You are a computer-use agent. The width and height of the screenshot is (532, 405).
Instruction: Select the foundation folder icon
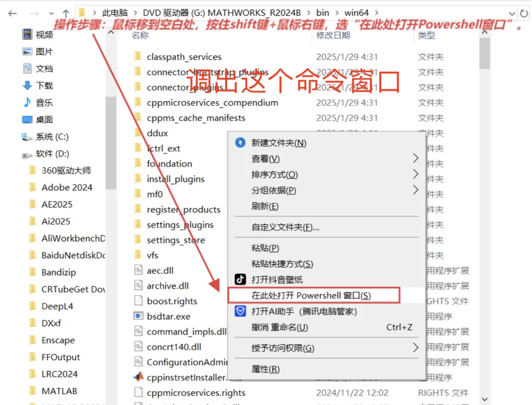click(x=138, y=163)
